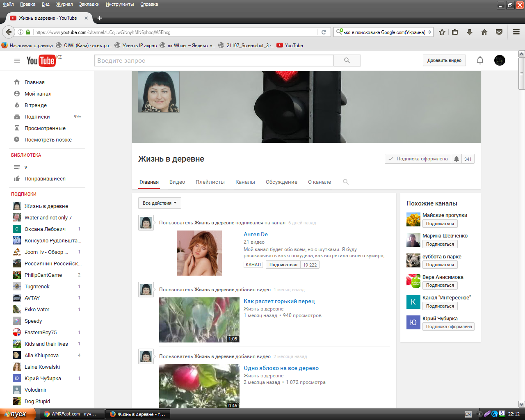Open the 'Файл' menu
The width and height of the screenshot is (525, 420).
8,4
